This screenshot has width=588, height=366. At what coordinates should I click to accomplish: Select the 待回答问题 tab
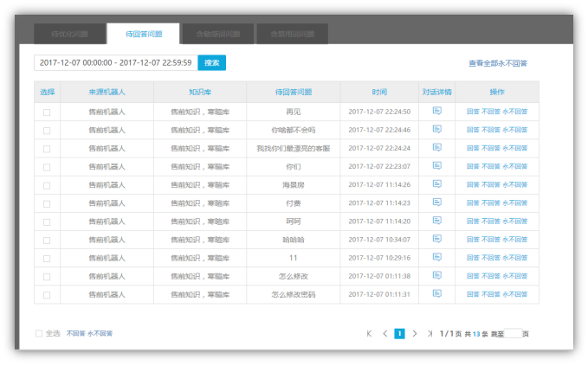[144, 34]
